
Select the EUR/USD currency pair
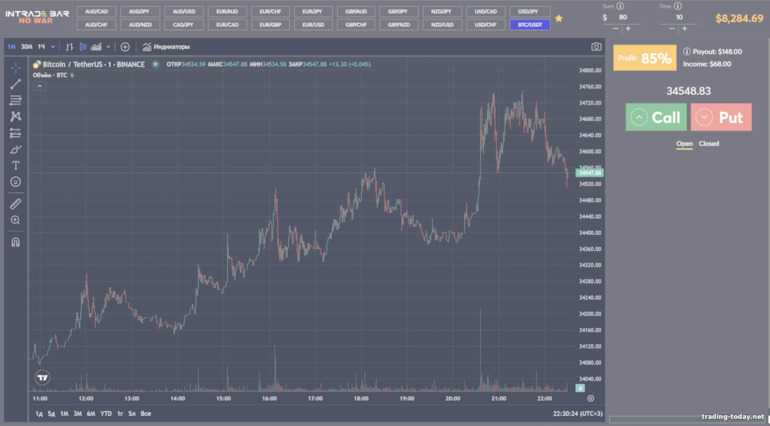point(313,25)
